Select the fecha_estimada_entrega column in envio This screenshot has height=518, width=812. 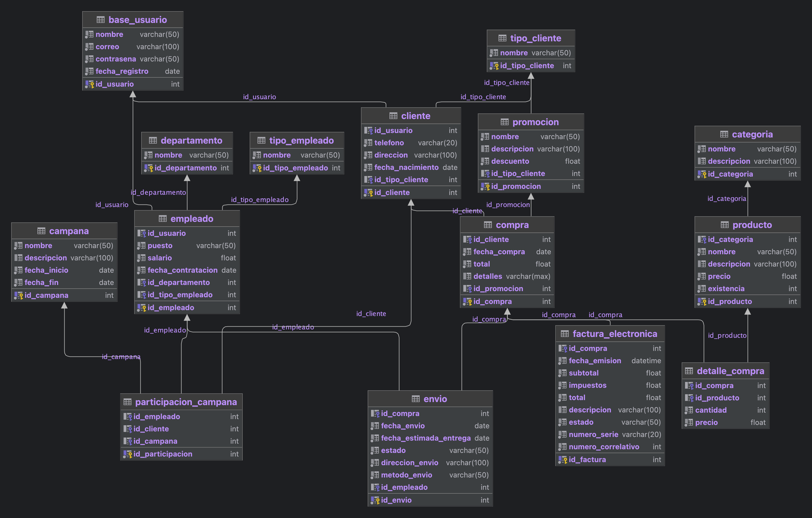click(426, 438)
